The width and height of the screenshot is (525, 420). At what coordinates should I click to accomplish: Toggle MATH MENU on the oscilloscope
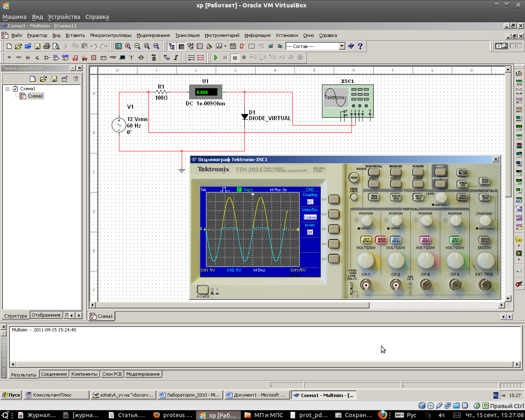coord(381,240)
